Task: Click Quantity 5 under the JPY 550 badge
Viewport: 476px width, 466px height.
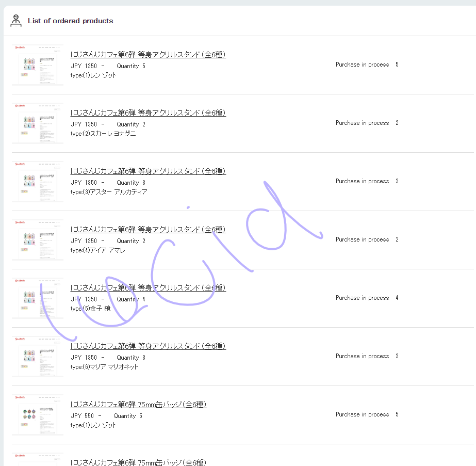Action: [128, 415]
